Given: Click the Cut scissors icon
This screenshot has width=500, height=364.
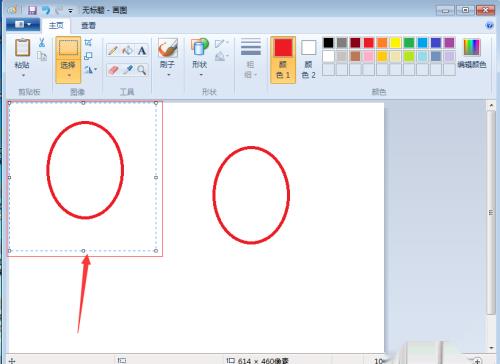Looking at the screenshot, I should click(x=42, y=43).
